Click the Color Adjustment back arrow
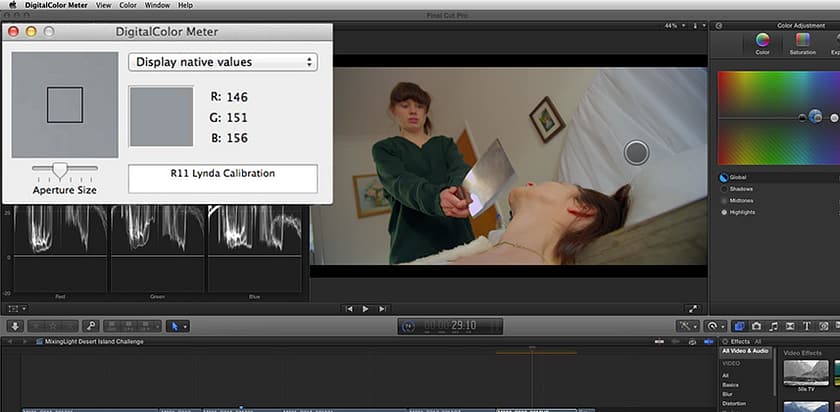The height and width of the screenshot is (412, 840). click(719, 26)
